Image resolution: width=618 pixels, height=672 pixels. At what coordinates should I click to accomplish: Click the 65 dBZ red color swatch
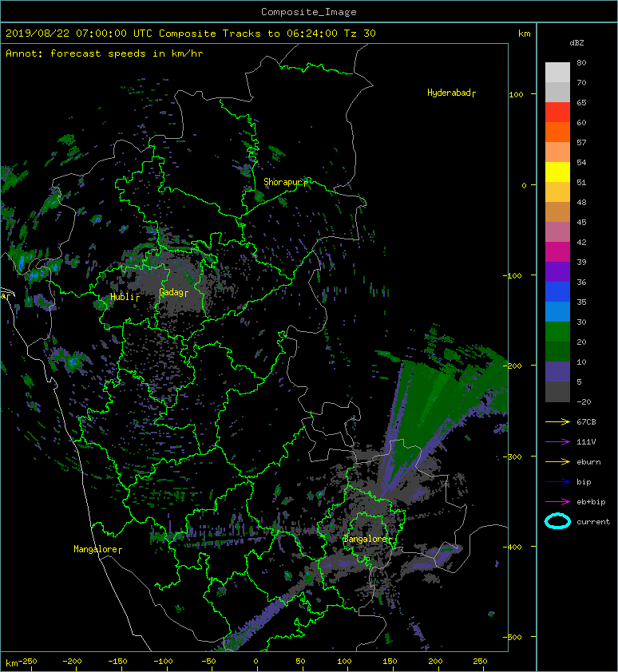pos(557,112)
